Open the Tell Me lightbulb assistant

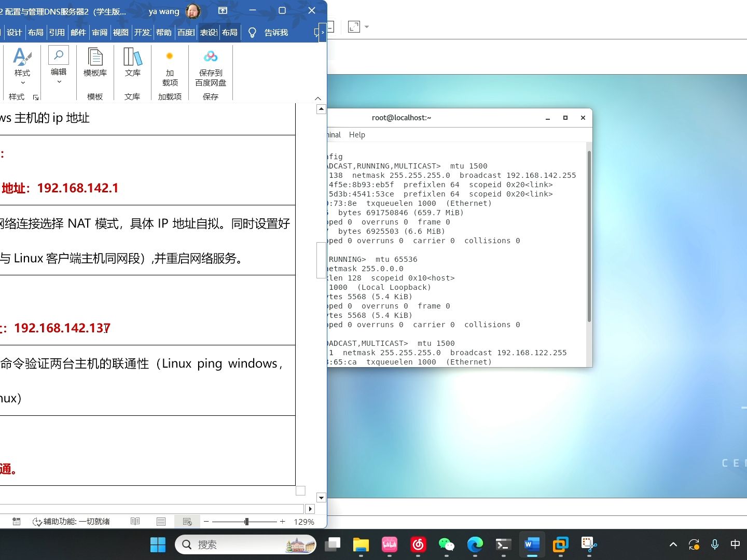click(253, 32)
